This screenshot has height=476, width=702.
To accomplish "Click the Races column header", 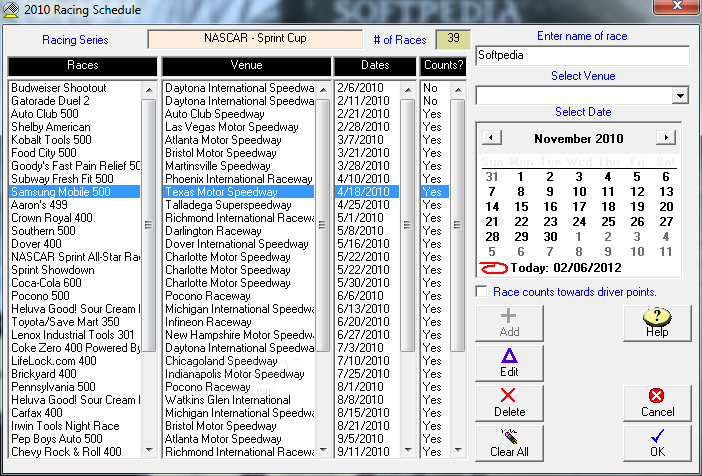I will click(83, 65).
